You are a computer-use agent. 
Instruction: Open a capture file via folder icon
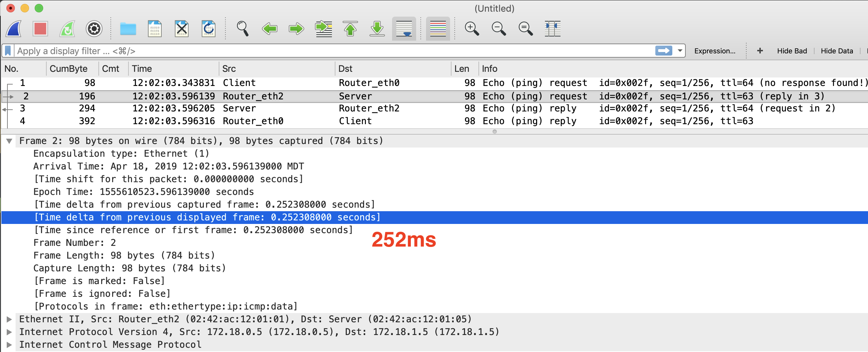[x=128, y=29]
